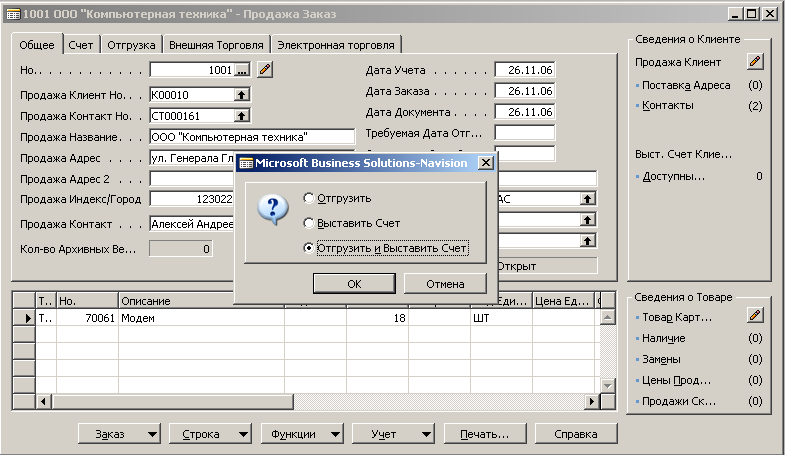Screen dimensions: 785x455
Task: Switch to the Общее tab
Action: (37, 45)
